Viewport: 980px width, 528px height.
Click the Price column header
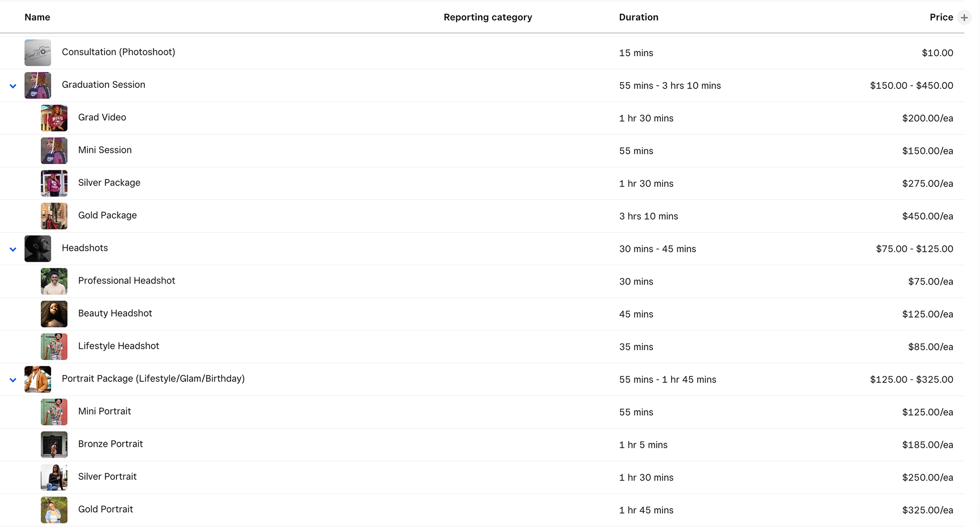(941, 17)
